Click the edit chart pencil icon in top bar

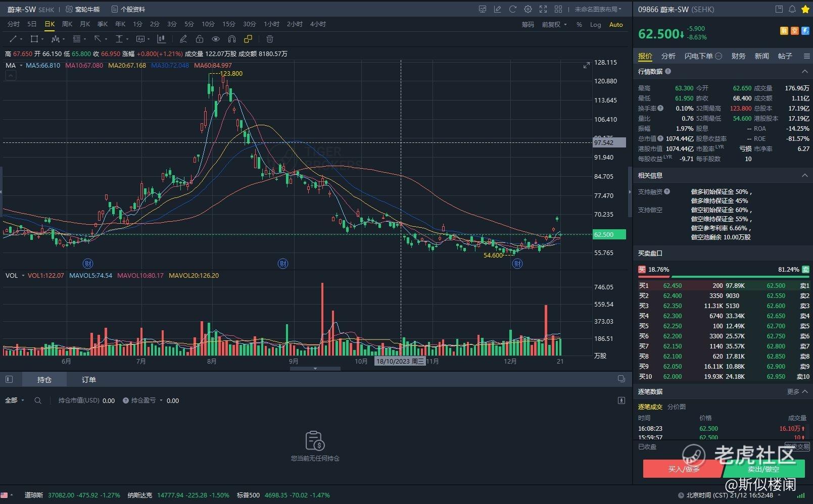click(498, 9)
